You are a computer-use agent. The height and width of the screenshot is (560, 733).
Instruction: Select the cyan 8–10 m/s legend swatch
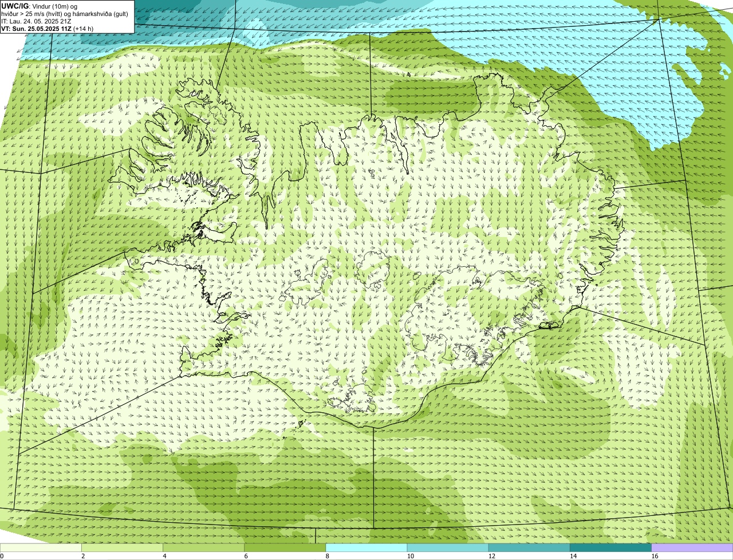click(x=366, y=547)
